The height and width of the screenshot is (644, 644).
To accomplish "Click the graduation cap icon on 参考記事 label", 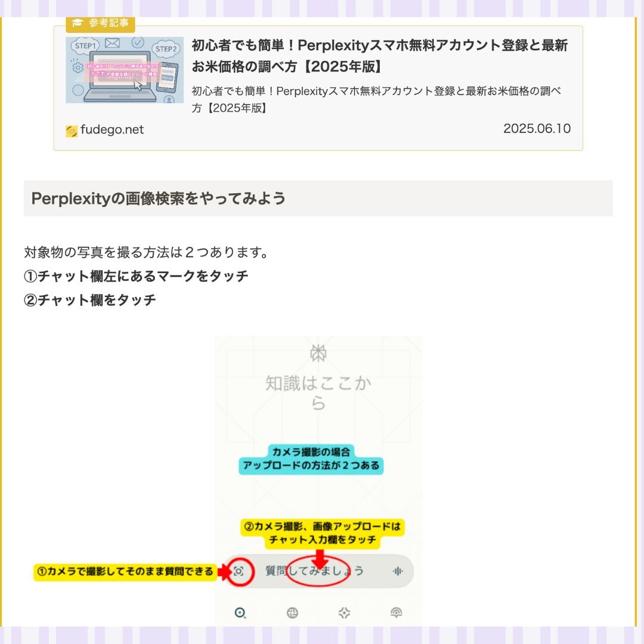I will [x=78, y=23].
